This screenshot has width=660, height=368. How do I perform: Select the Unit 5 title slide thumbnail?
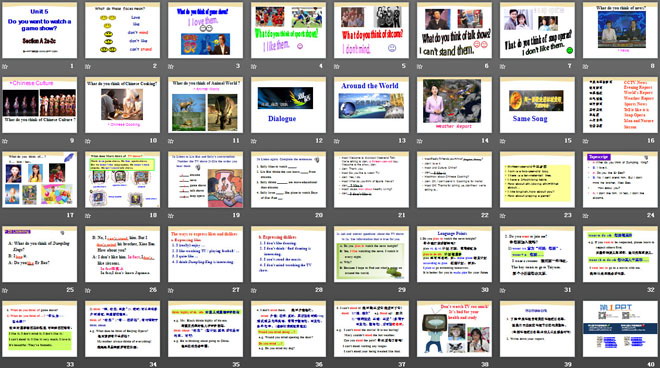pos(40,30)
